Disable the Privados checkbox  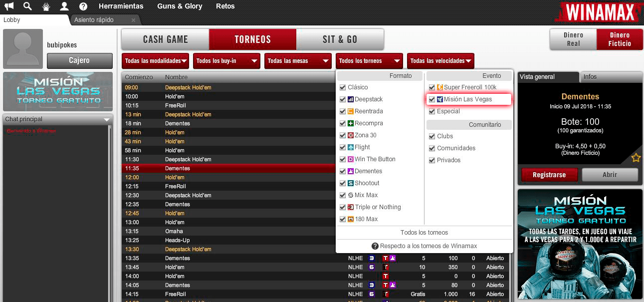click(432, 160)
